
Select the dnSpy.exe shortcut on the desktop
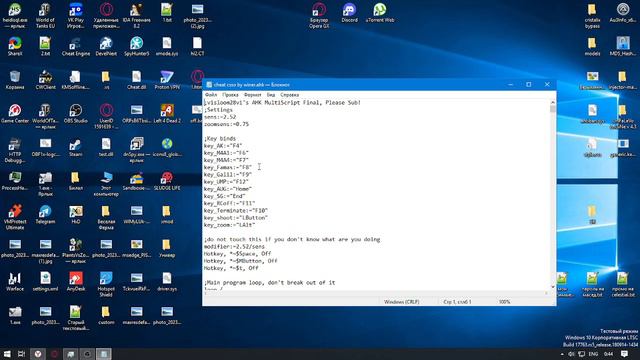(x=136, y=150)
